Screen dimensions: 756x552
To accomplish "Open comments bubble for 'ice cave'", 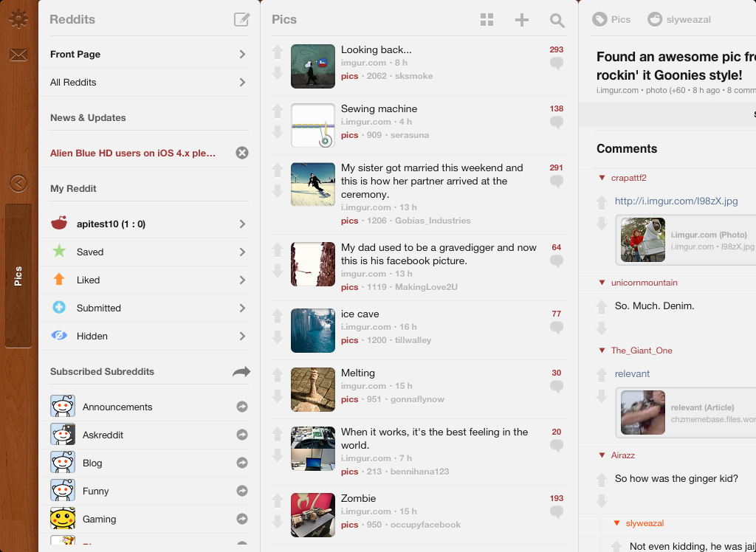I will click(x=557, y=328).
